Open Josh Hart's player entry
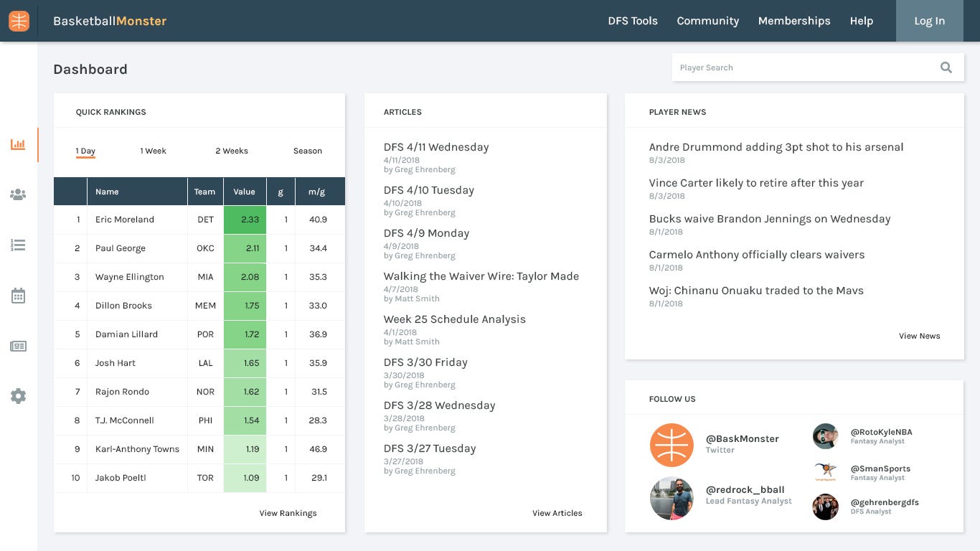Screen dimensions: 980x551 (x=116, y=363)
